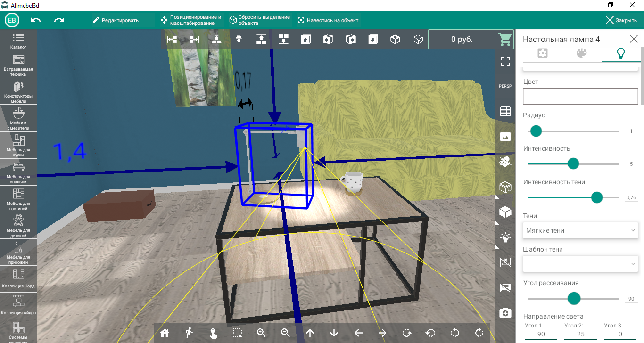
Task: Open the Цвет color field
Action: click(x=580, y=96)
